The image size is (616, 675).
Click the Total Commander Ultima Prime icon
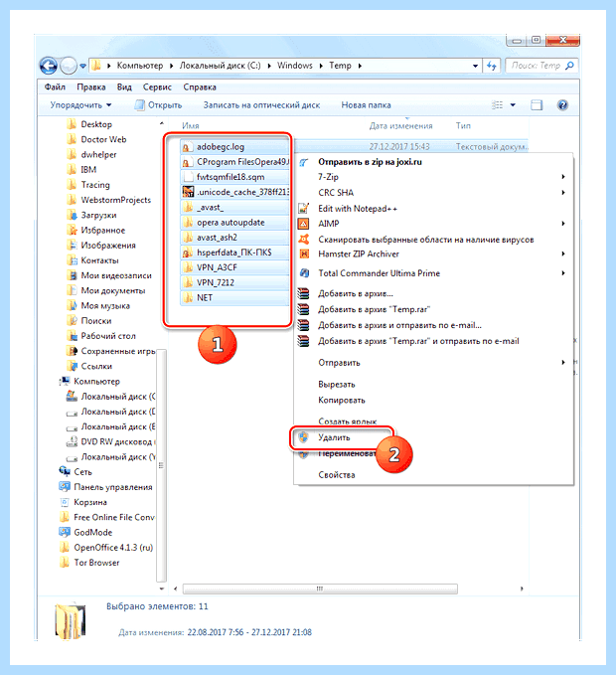click(x=304, y=273)
